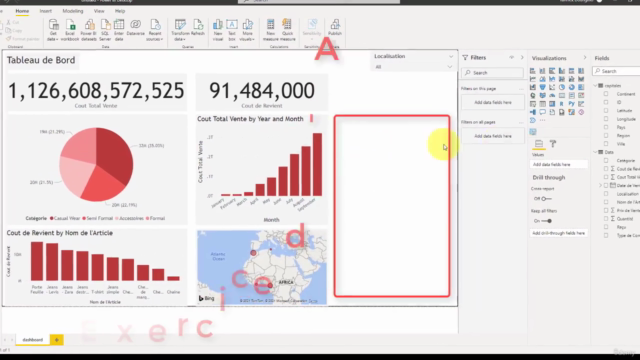Click the Filters pane search box
The height and width of the screenshot is (360, 640).
[x=493, y=73]
